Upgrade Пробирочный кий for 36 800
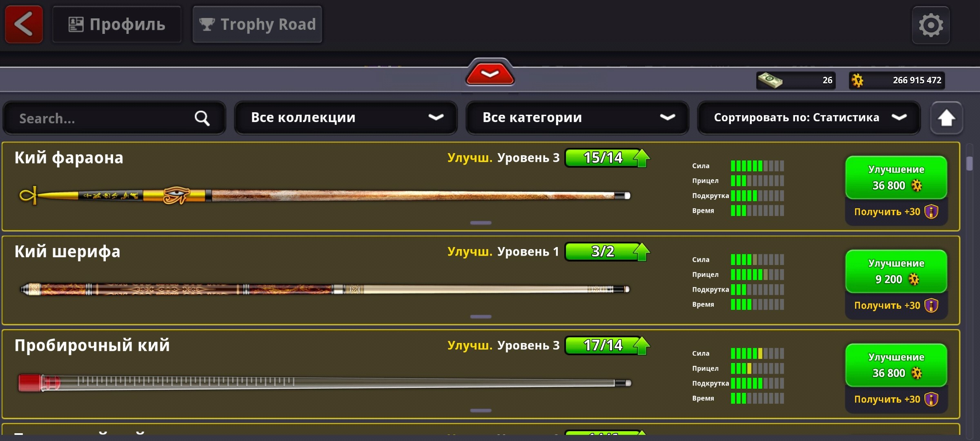The width and height of the screenshot is (980, 441). coord(896,365)
